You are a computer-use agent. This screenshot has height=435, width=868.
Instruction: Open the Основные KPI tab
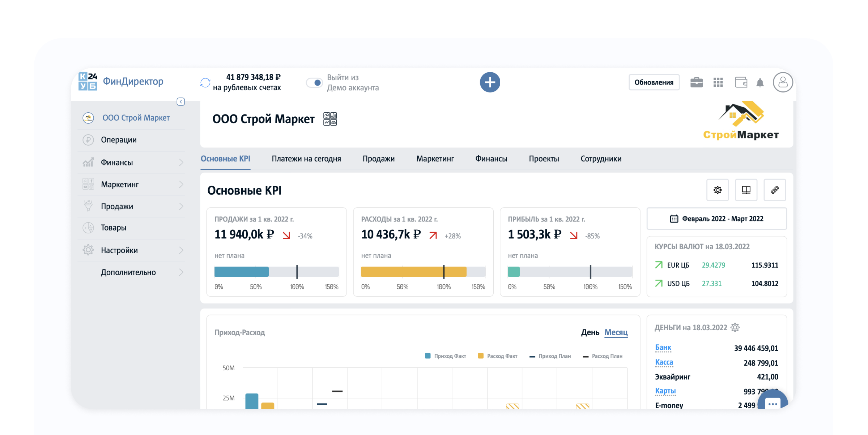point(225,159)
